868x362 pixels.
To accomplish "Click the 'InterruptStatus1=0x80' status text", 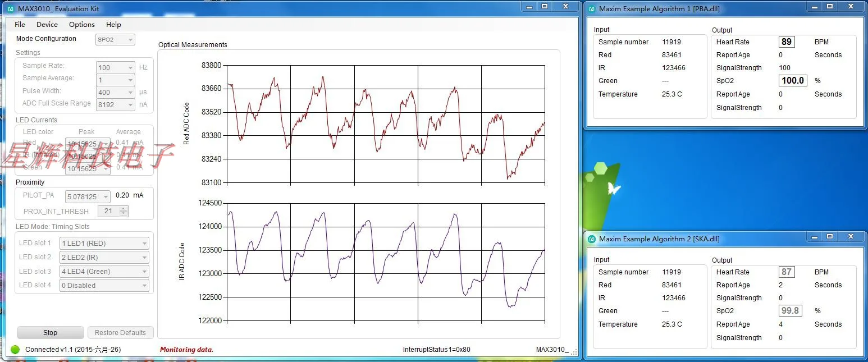I will coord(437,350).
